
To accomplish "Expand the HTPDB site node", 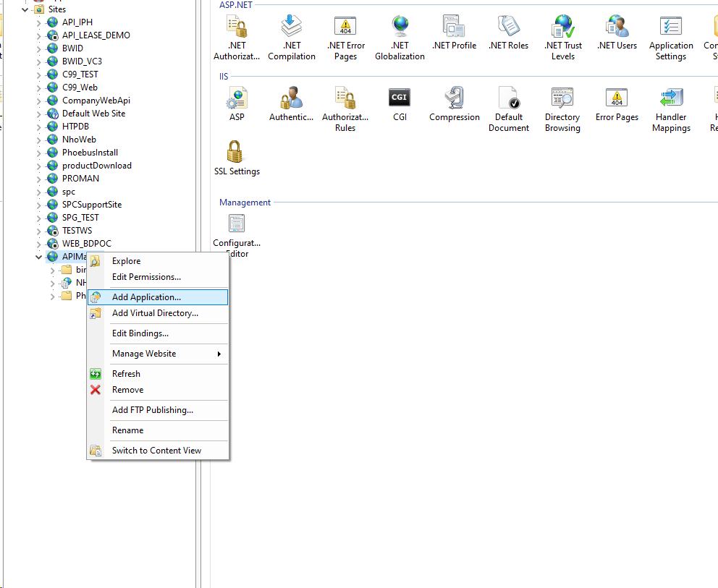I will (x=39, y=127).
